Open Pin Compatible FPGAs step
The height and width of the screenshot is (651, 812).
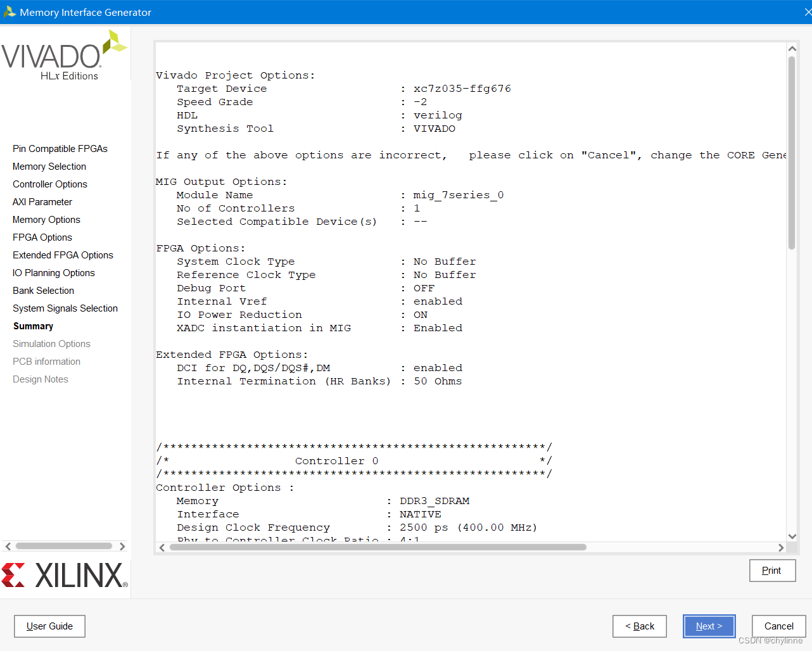60,149
